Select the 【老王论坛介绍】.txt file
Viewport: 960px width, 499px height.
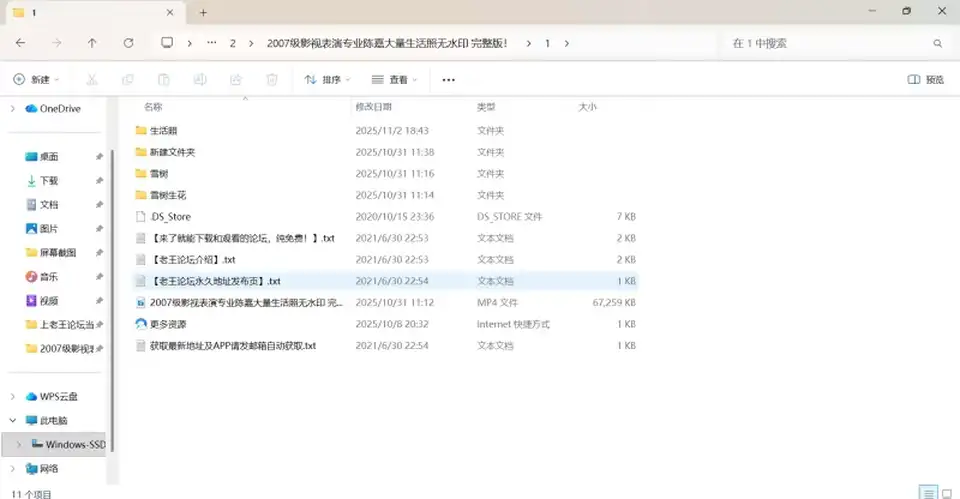pyautogui.click(x=386, y=260)
